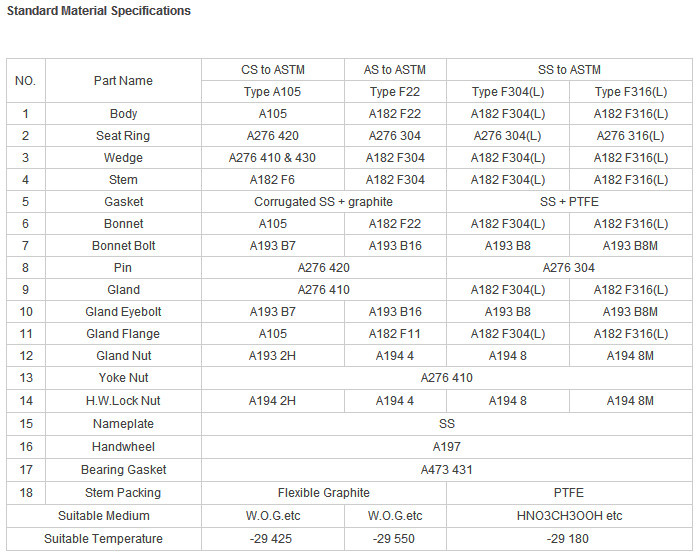
Task: Select the A276 410 & 430 Wedge cell
Action: click(x=273, y=158)
